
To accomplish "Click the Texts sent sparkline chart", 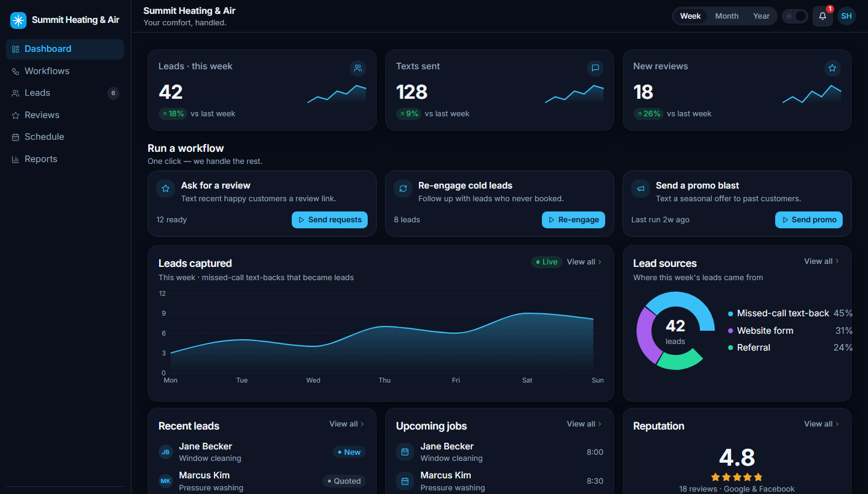I will coord(574,94).
